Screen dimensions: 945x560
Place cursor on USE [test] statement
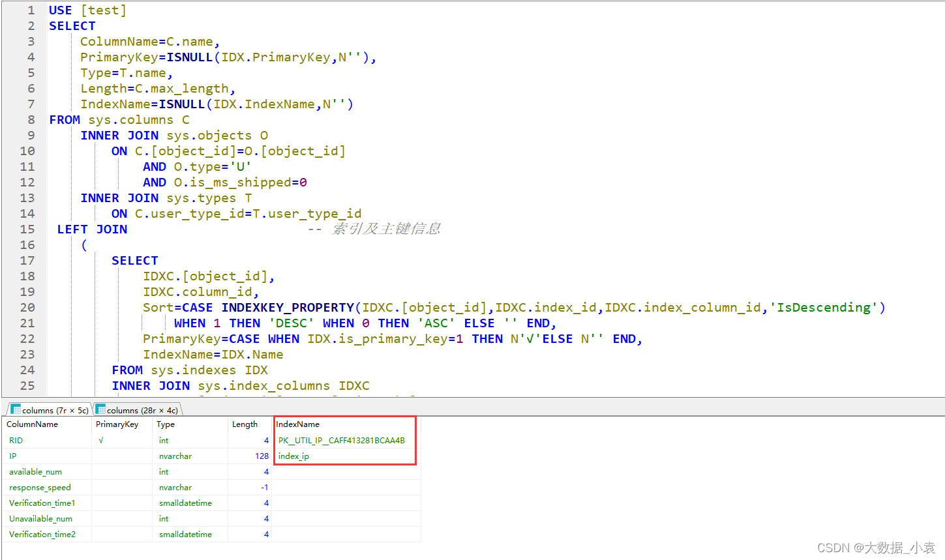(x=88, y=10)
